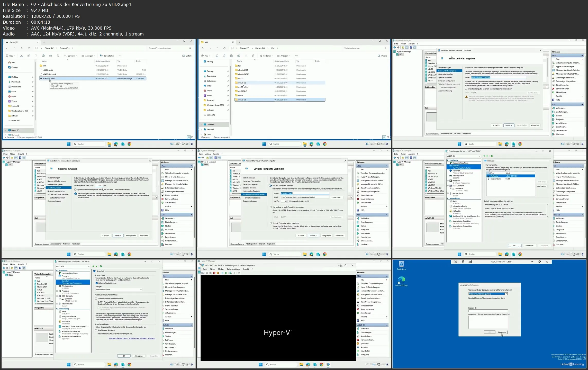Click the Rename icon in the VM Explorer window
Image resolution: width=588 pixels, height=370 pixels.
tap(239, 56)
